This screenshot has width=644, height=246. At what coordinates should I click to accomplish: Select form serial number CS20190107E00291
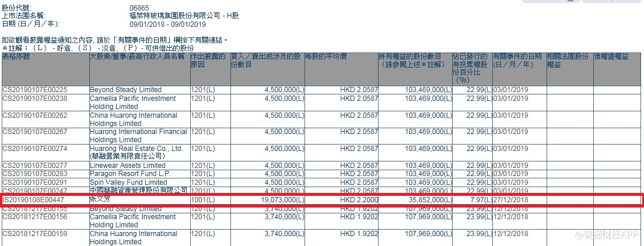click(x=35, y=182)
